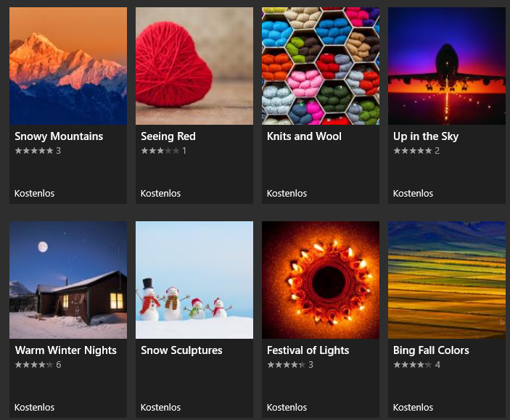Click the Snowy Mountains title text
510x420 pixels.
(59, 136)
